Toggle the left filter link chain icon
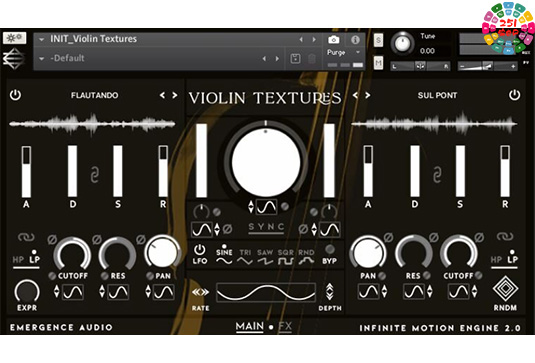The height and width of the screenshot is (363, 535). click(26, 237)
